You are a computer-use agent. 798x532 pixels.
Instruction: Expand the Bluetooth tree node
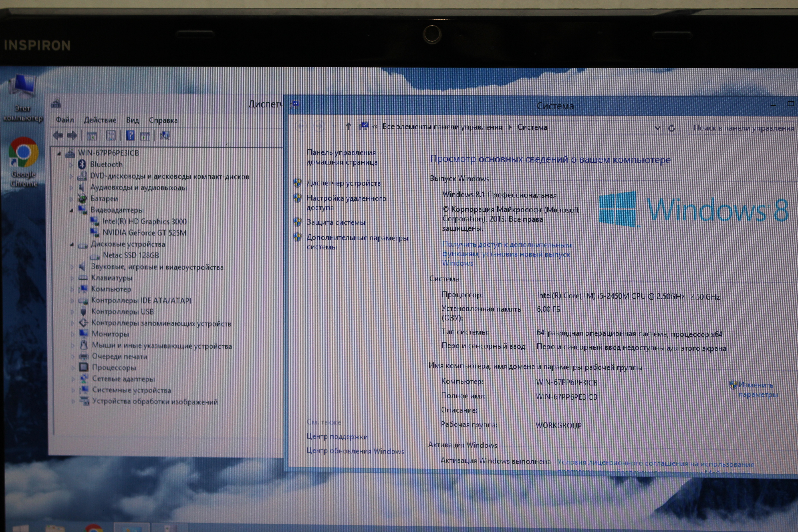(x=71, y=165)
